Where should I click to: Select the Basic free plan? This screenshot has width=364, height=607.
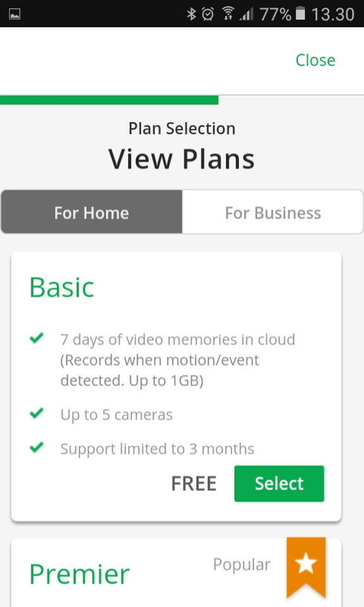click(x=279, y=484)
